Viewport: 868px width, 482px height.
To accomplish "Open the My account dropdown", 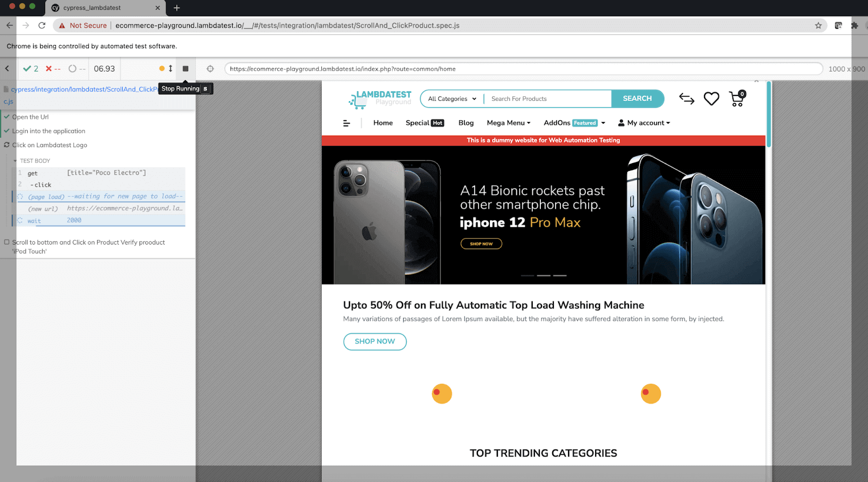I will click(x=644, y=123).
